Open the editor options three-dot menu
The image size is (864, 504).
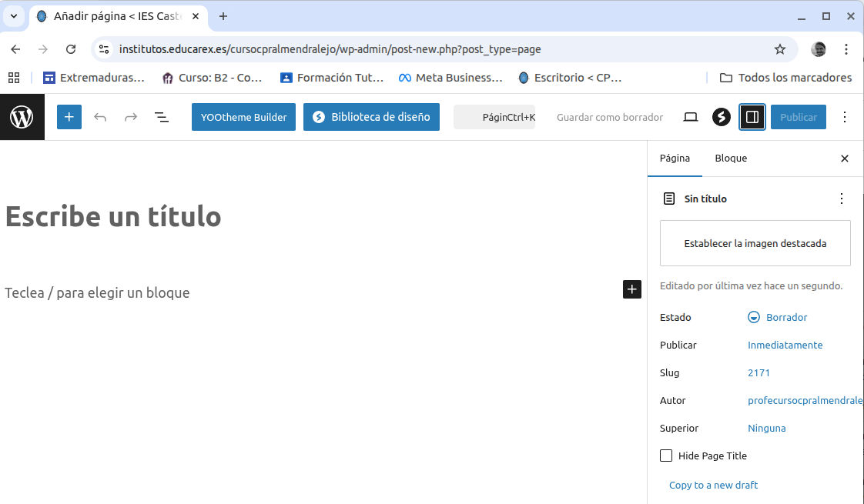(x=845, y=117)
